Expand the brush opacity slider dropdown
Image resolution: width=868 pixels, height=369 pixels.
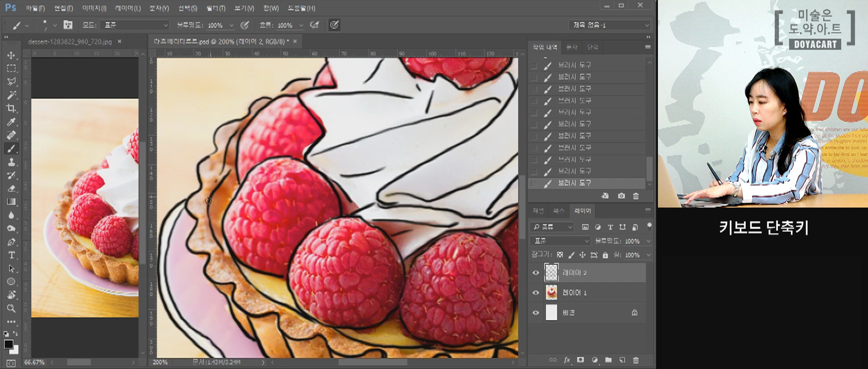pos(231,25)
